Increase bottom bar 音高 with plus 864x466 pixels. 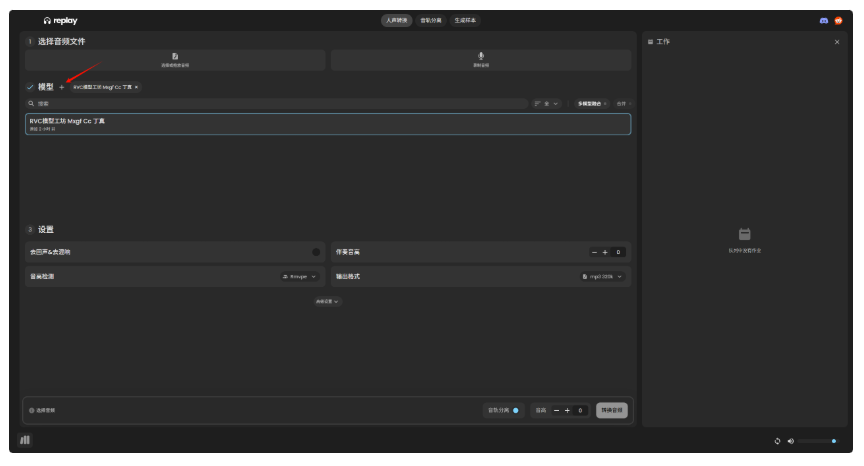click(567, 410)
